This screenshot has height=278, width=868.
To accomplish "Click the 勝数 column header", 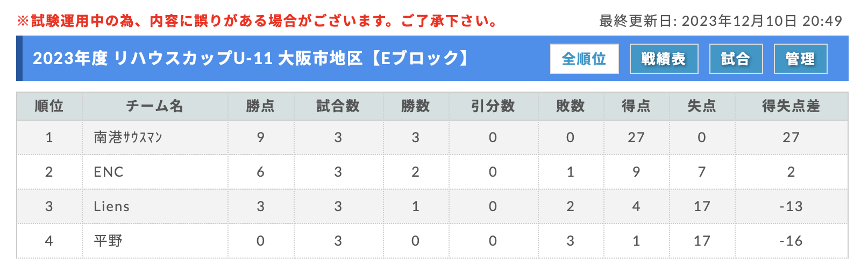I will (x=416, y=106).
